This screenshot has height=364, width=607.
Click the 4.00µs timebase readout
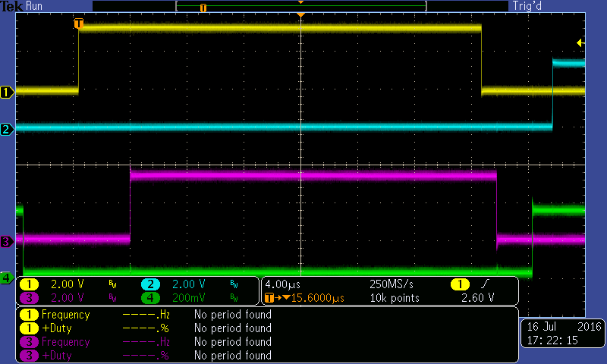click(282, 284)
